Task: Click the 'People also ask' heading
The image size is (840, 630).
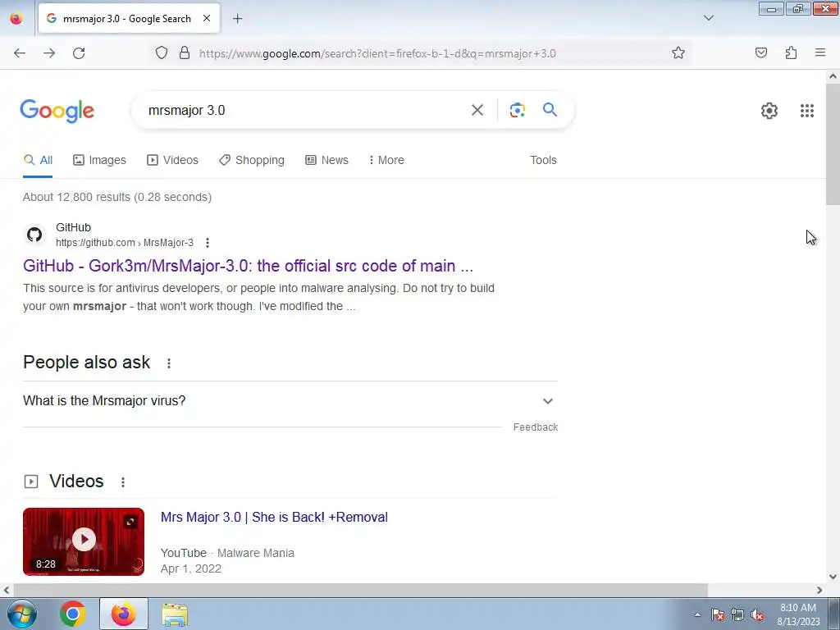Action: (x=87, y=363)
